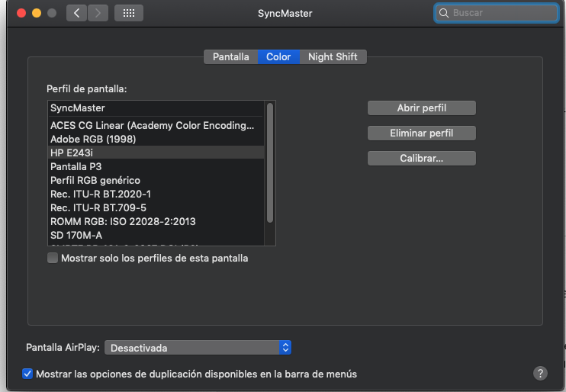The width and height of the screenshot is (566, 392).
Task: Click the forward navigation arrow
Action: [x=98, y=13]
